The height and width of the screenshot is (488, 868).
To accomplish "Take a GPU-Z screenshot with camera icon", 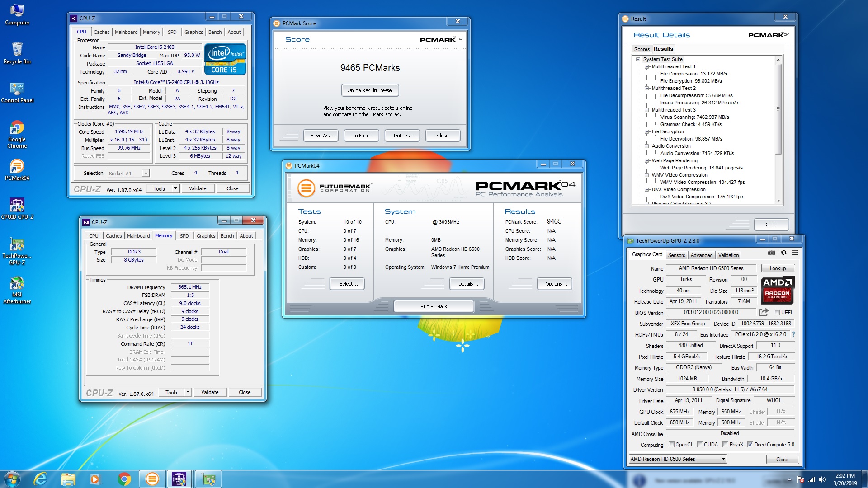I will point(772,253).
